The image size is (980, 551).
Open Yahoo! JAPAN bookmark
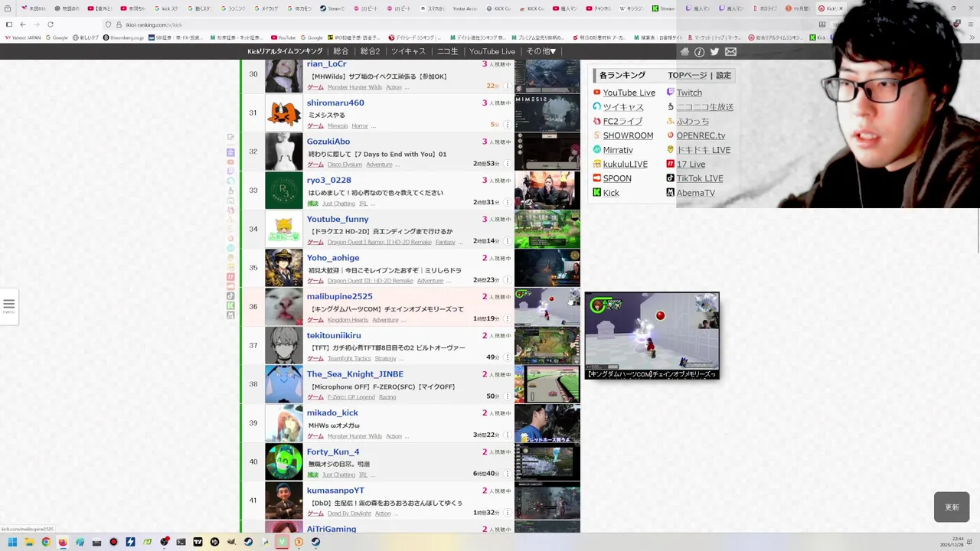(x=23, y=37)
